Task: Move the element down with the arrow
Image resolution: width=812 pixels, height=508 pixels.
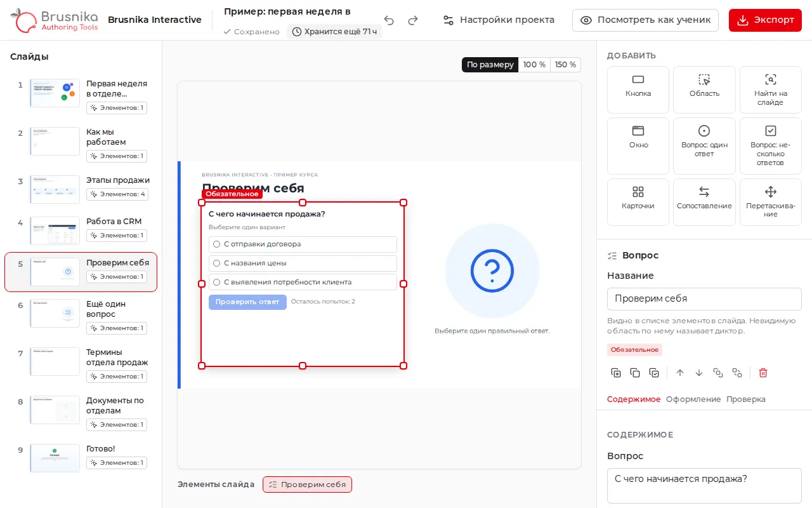Action: [699, 373]
